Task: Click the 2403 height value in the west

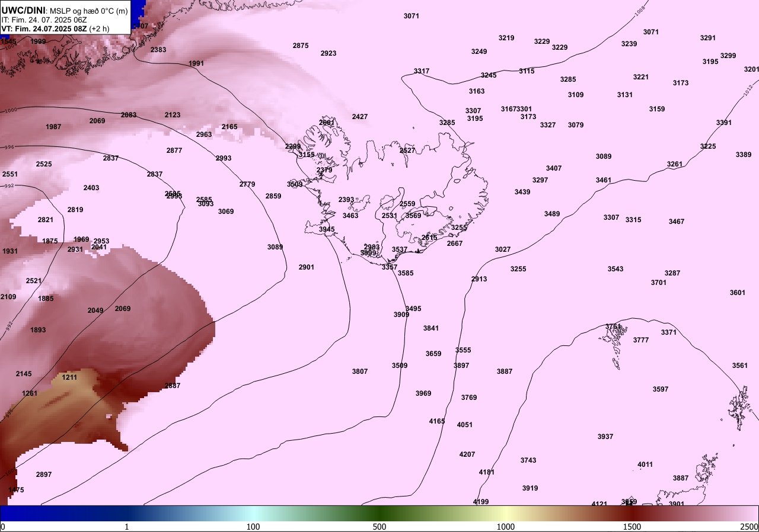Action: coord(91,188)
